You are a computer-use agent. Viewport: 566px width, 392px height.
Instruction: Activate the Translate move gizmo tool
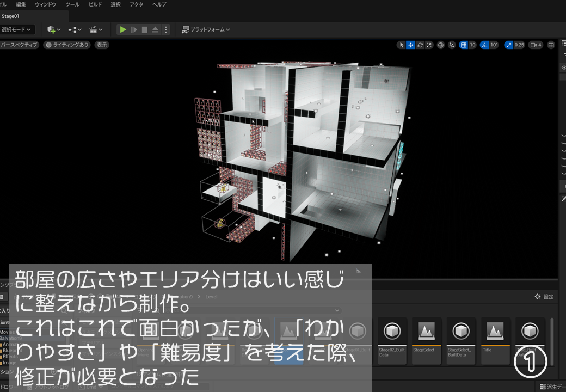[x=411, y=45]
